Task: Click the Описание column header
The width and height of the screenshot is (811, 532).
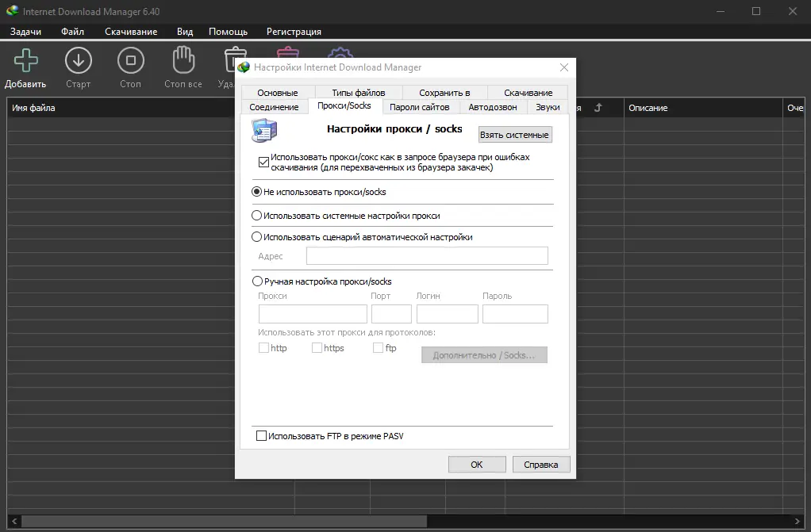Action: [703, 108]
